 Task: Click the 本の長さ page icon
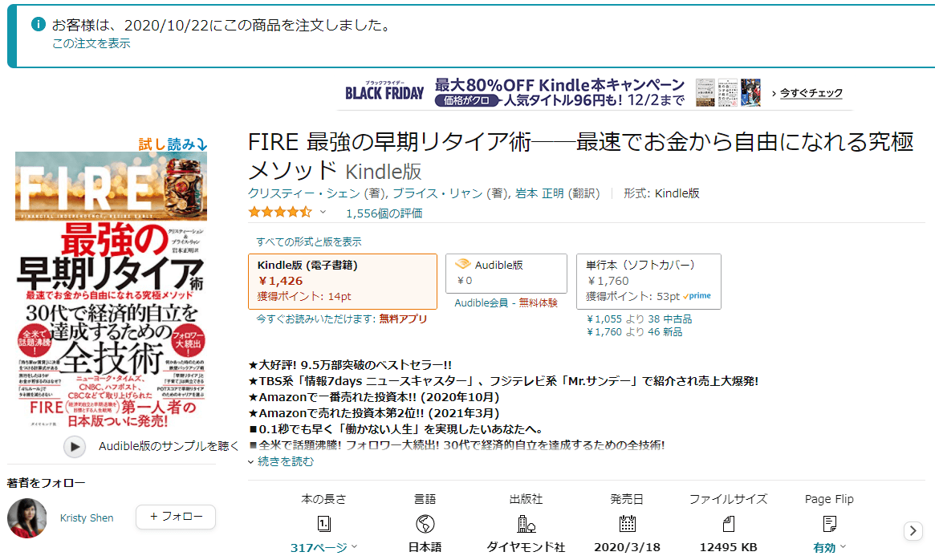[x=323, y=524]
